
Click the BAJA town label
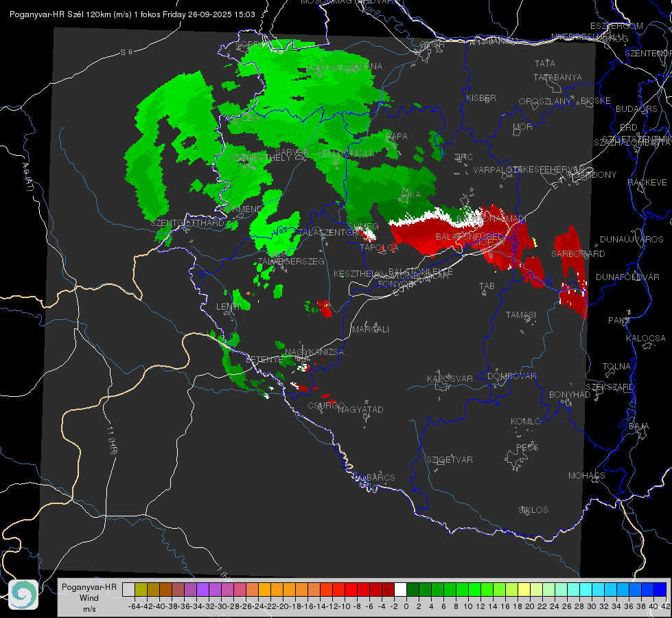click(639, 426)
